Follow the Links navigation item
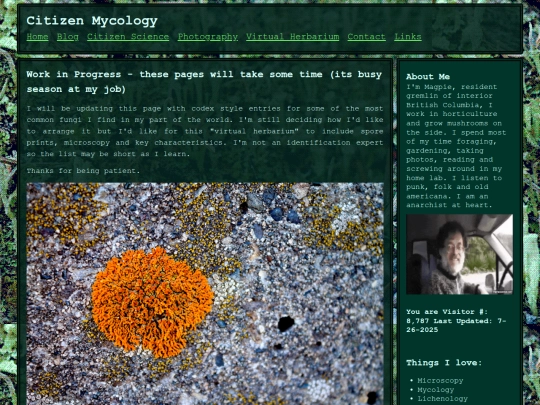Viewport: 540px width, 405px height. (x=408, y=37)
